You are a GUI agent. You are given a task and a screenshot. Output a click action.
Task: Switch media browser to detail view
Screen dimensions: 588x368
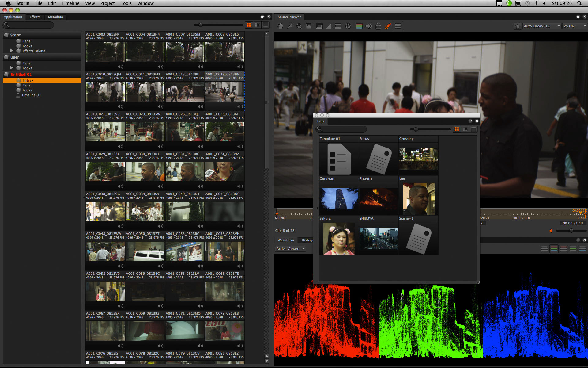pyautogui.click(x=257, y=25)
